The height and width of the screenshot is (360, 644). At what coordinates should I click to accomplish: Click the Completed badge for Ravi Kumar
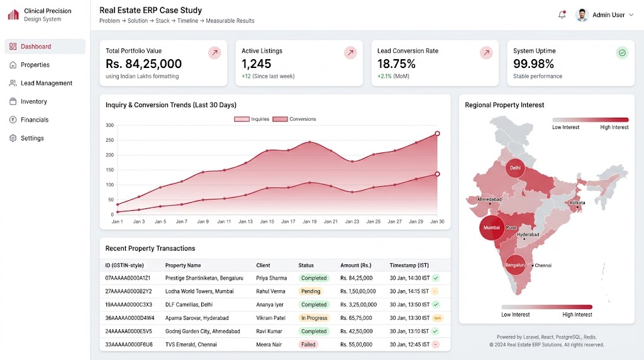click(314, 331)
